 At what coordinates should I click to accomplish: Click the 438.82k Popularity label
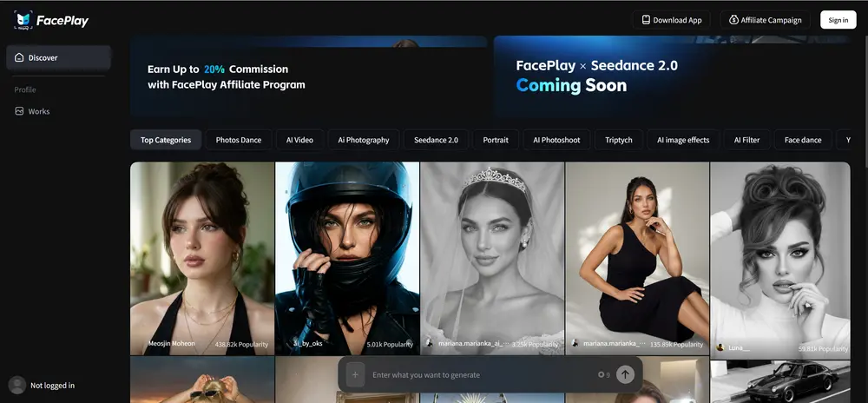pyautogui.click(x=241, y=344)
